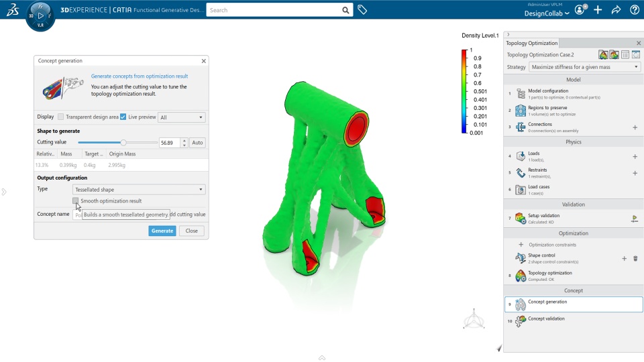This screenshot has width=644, height=362.
Task: Open Connections step icon
Action: point(521,127)
